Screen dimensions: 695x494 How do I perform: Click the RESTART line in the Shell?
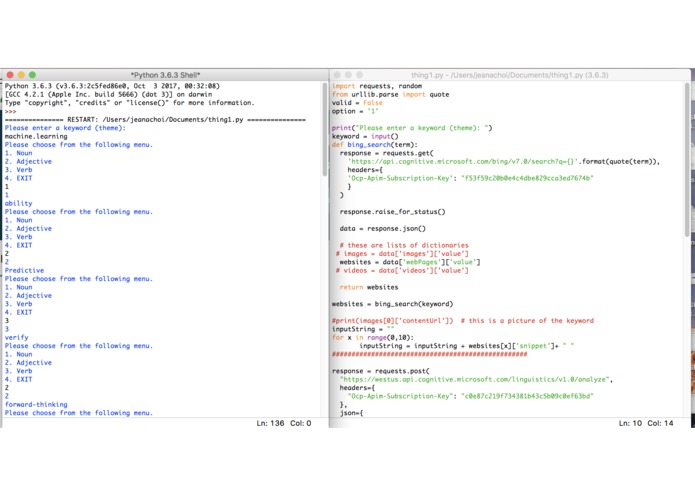(x=155, y=120)
